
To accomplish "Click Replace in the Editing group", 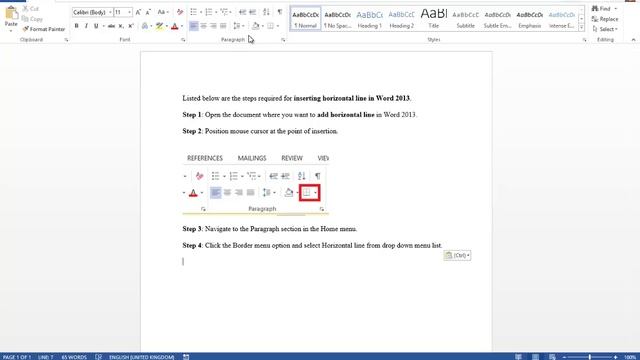I will coord(605,19).
